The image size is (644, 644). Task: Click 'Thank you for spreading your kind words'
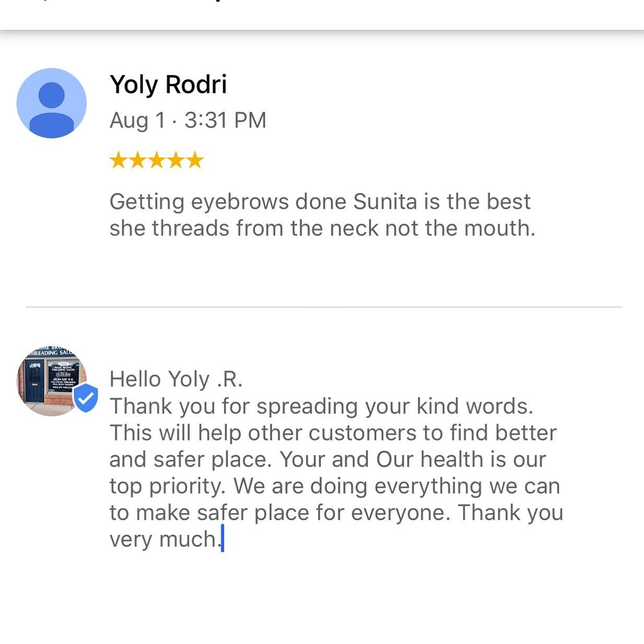tap(321, 406)
